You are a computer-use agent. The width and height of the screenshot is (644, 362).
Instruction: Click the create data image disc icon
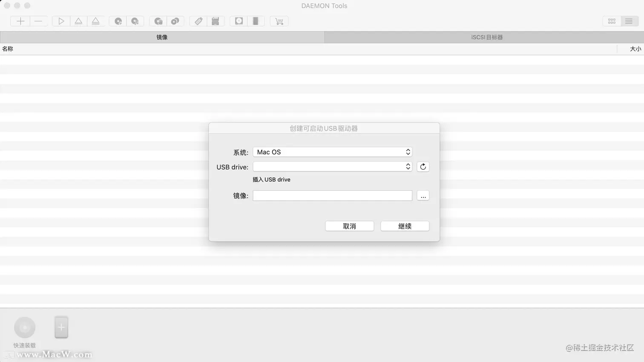(x=118, y=21)
